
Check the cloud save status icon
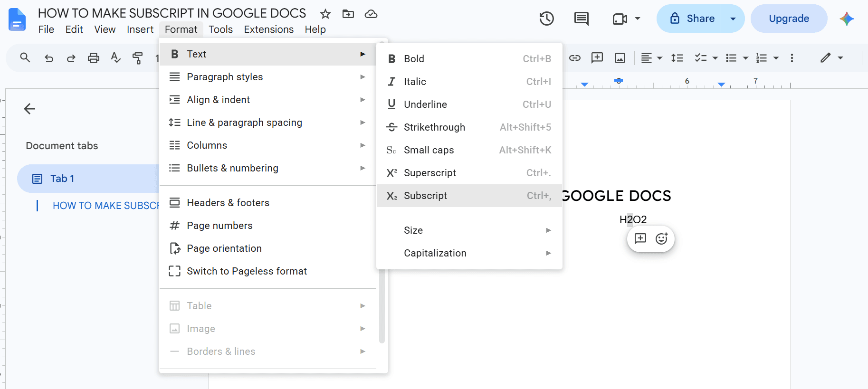371,14
